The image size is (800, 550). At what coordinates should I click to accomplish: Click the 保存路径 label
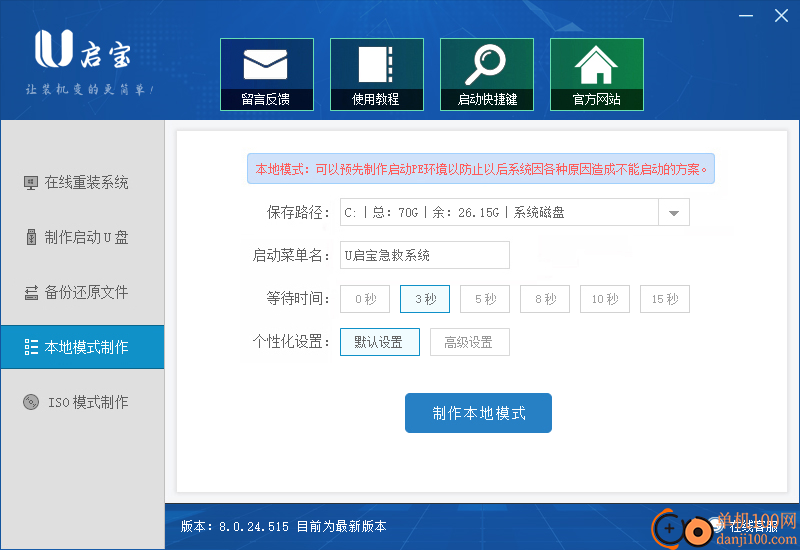coord(298,212)
